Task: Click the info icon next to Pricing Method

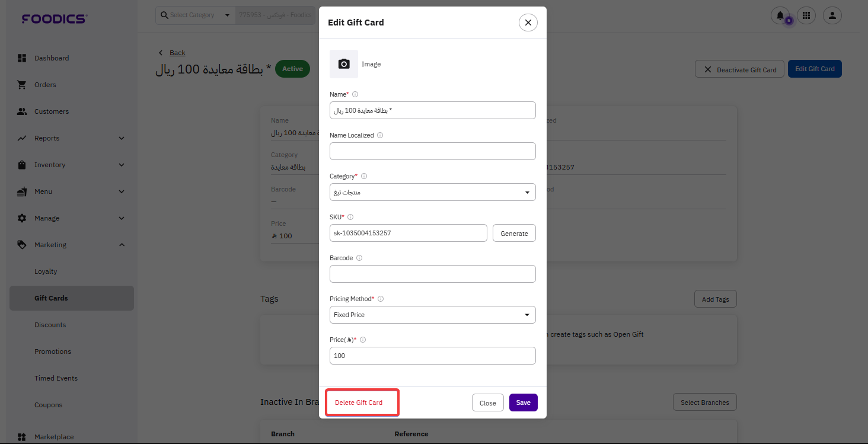Action: (x=381, y=299)
